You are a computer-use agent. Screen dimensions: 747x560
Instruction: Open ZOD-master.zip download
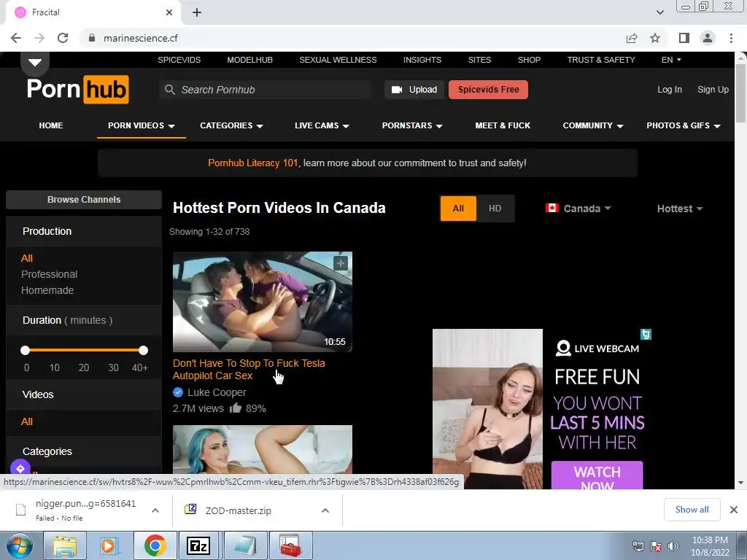click(239, 510)
